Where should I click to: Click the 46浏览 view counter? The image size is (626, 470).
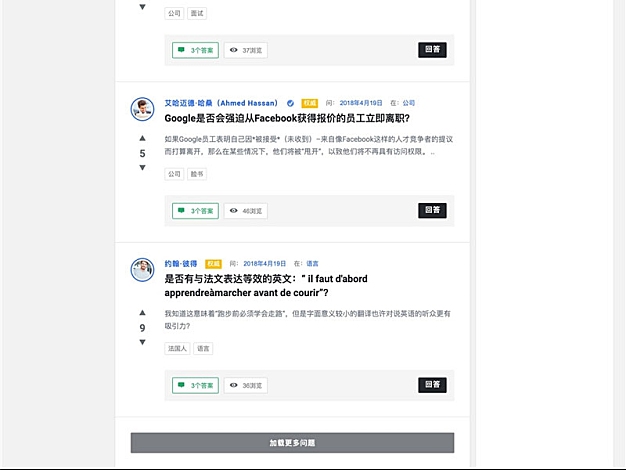point(246,211)
